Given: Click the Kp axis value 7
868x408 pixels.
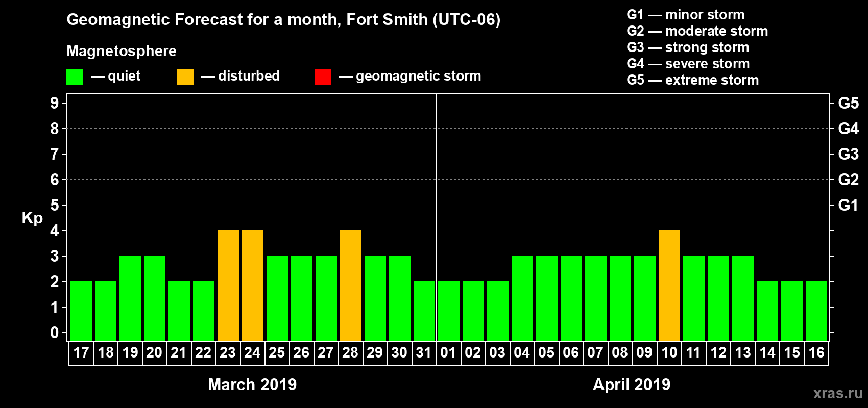Looking at the screenshot, I should click(x=55, y=154).
